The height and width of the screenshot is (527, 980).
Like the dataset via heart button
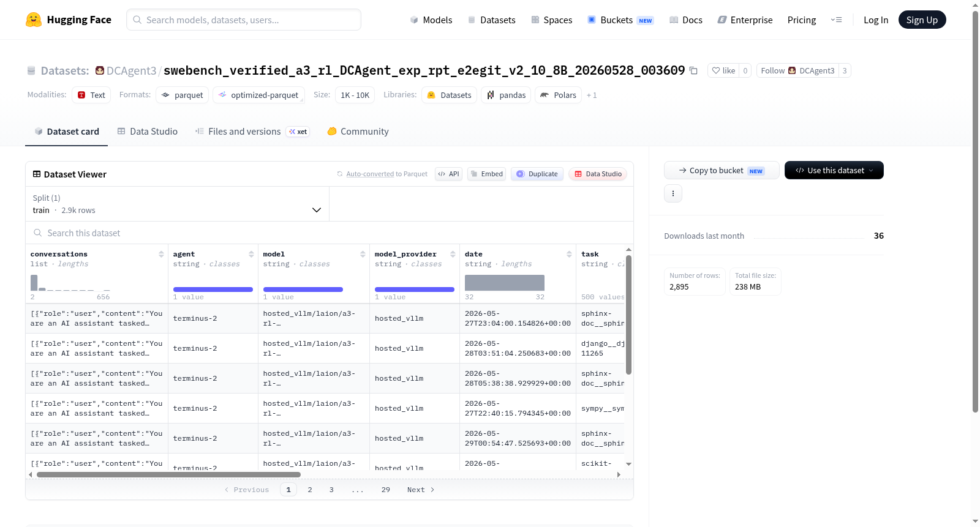pos(723,70)
